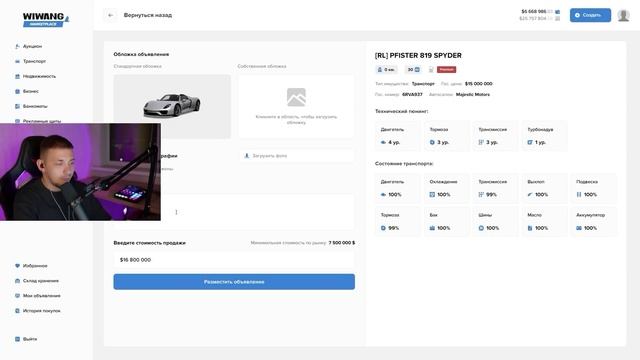The width and height of the screenshot is (640, 360).
Task: Click the icon beside Мои объявления
Action: 17,296
